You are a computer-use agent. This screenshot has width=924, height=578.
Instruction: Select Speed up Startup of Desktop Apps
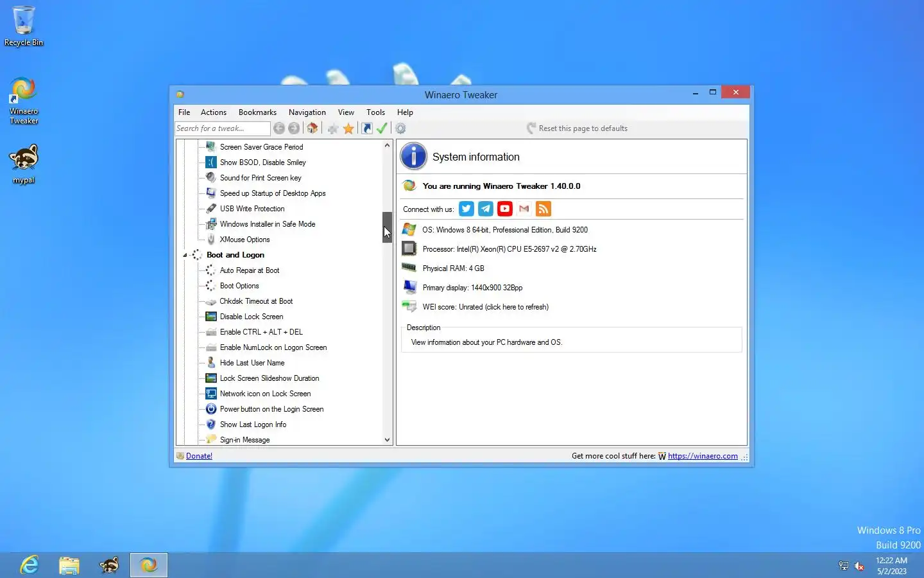272,193
